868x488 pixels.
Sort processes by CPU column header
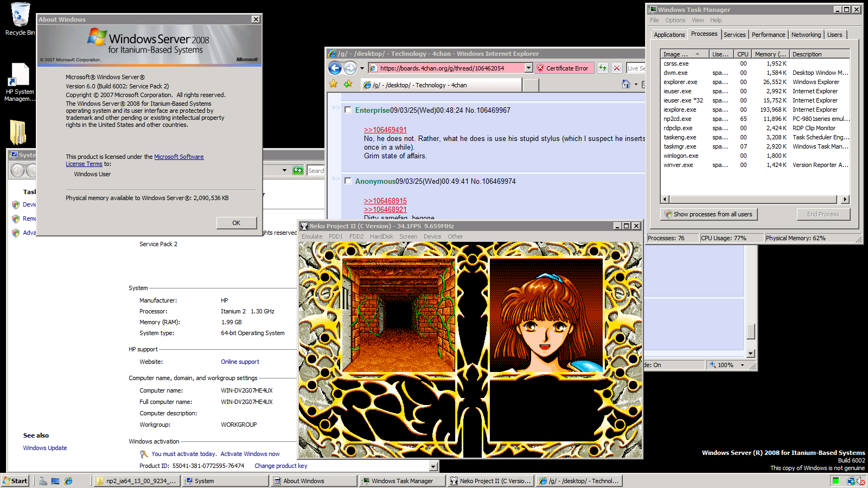(x=742, y=54)
